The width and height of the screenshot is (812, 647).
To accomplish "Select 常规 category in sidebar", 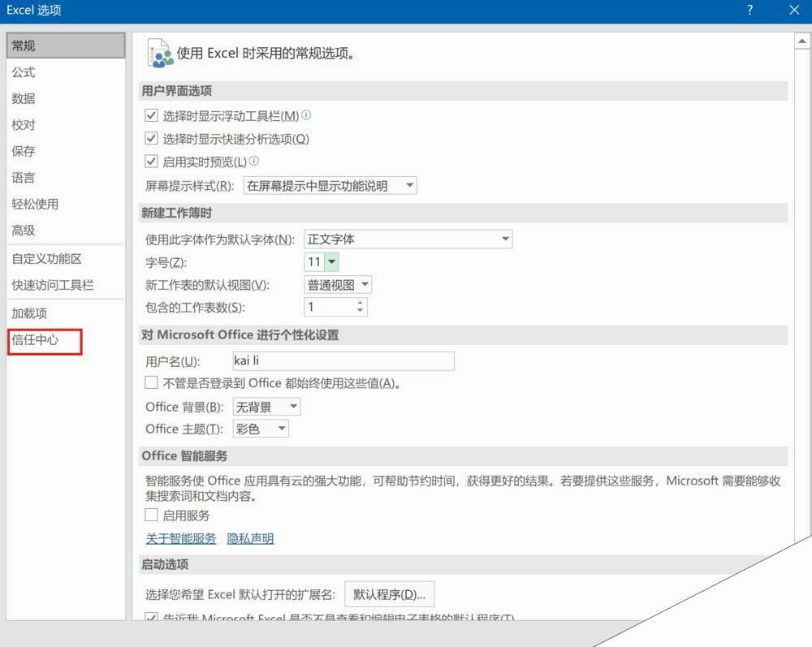I will point(66,45).
